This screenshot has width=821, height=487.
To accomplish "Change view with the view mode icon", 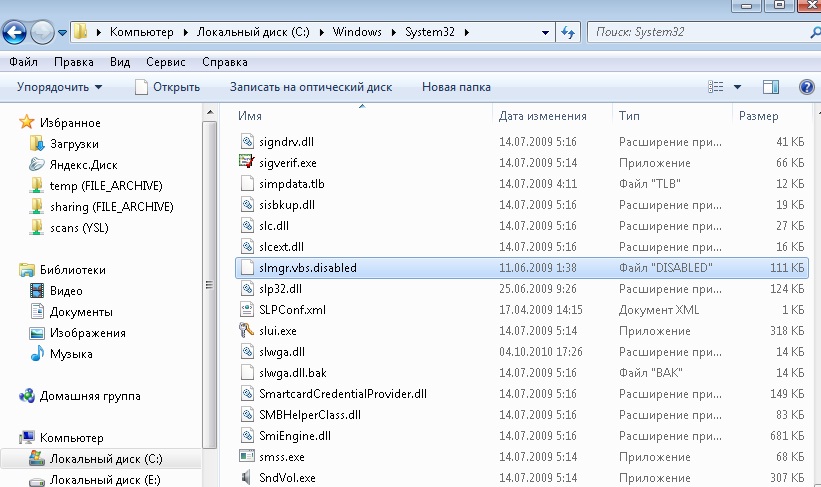I will coord(716,87).
